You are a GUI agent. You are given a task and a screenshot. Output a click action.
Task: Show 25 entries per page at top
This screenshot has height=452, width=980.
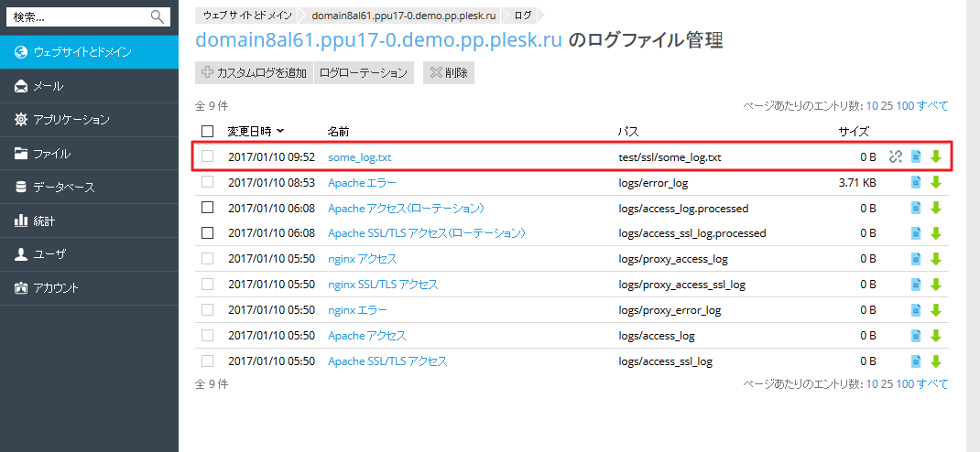pyautogui.click(x=887, y=106)
